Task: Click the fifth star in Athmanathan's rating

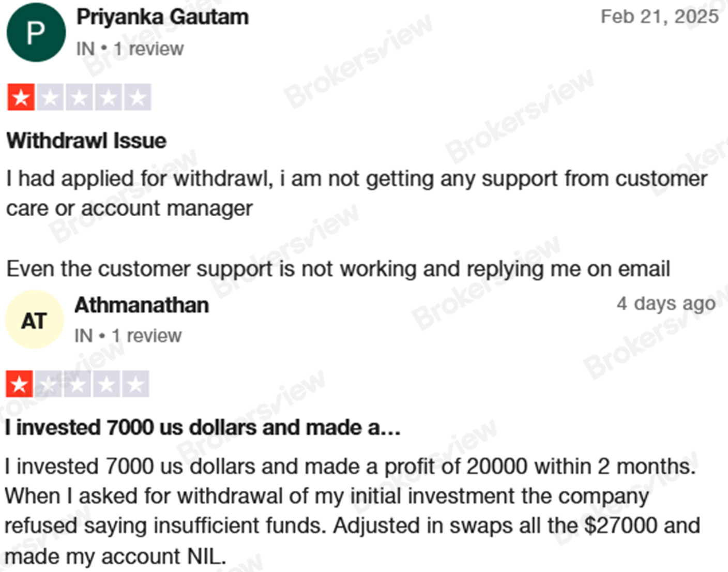Action: 135,384
